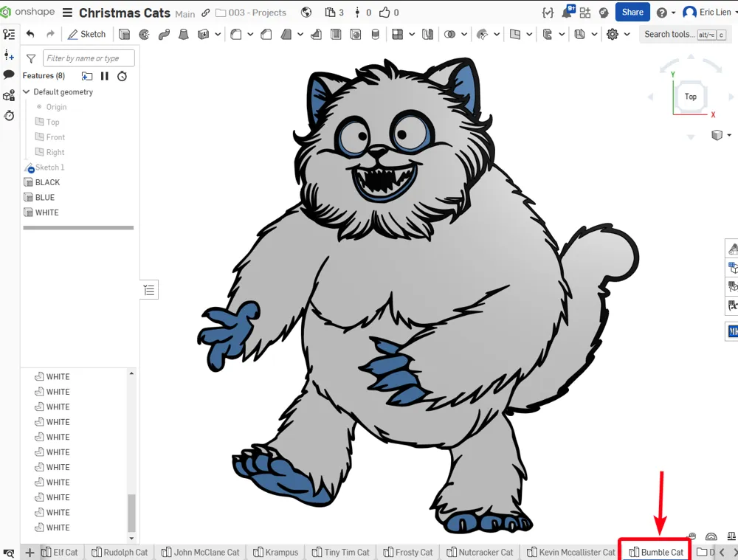
Task: Switch to the Rudolph Cat tab
Action: (120, 553)
